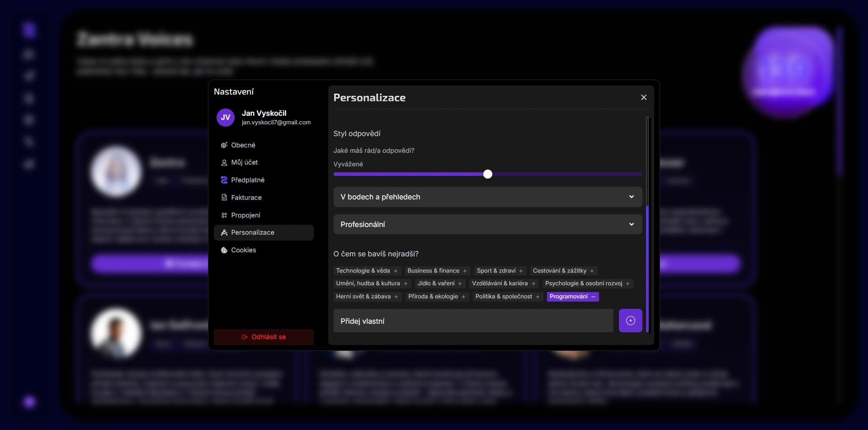Open the Propojení connections section
This screenshot has height=430, width=868.
click(245, 215)
